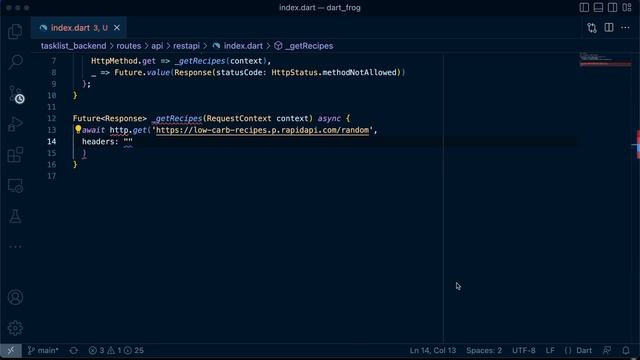The height and width of the screenshot is (360, 640).
Task: Show code actions lightbulb on line 13
Action: (x=78, y=129)
